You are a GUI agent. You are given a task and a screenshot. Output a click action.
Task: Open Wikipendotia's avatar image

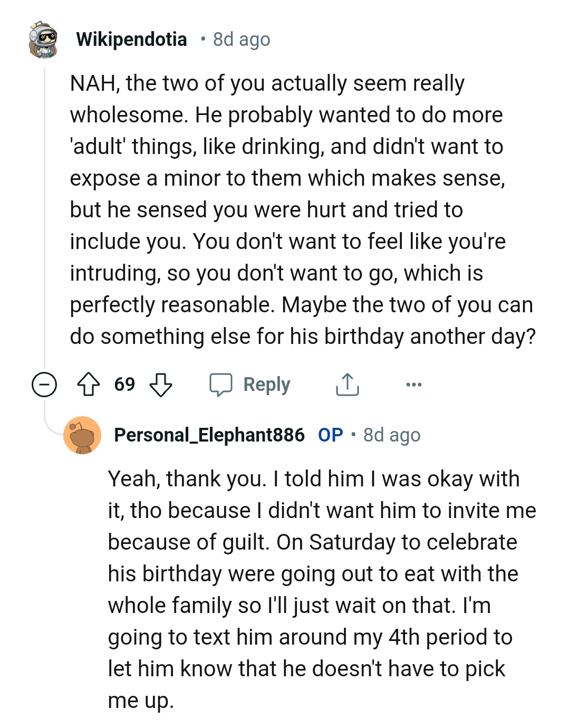[43, 40]
